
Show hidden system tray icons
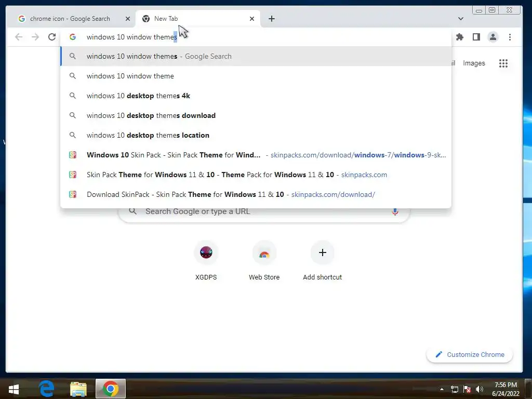coord(442,389)
